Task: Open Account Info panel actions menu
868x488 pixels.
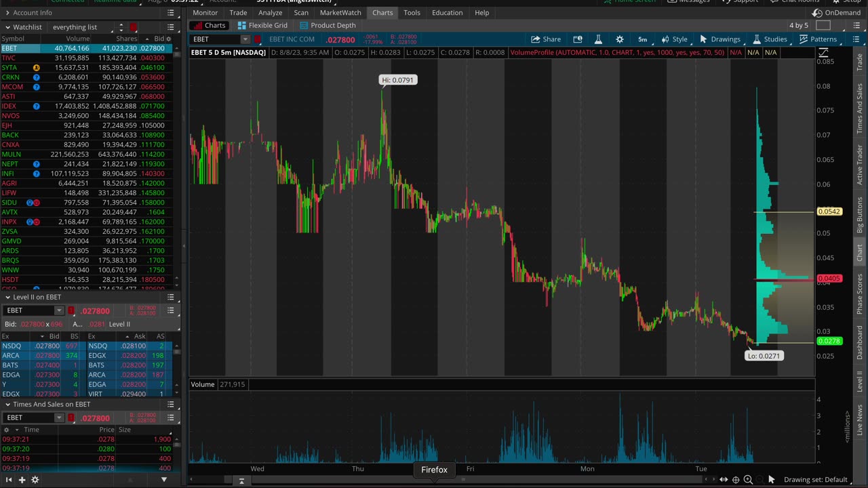Action: pos(171,13)
